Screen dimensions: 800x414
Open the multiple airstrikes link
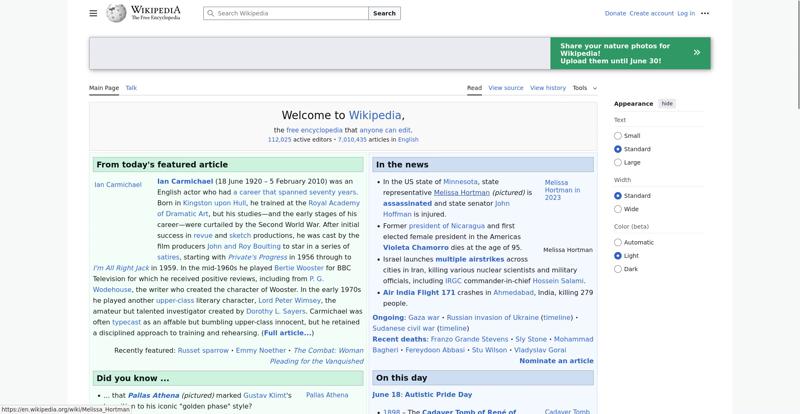tap(469, 259)
